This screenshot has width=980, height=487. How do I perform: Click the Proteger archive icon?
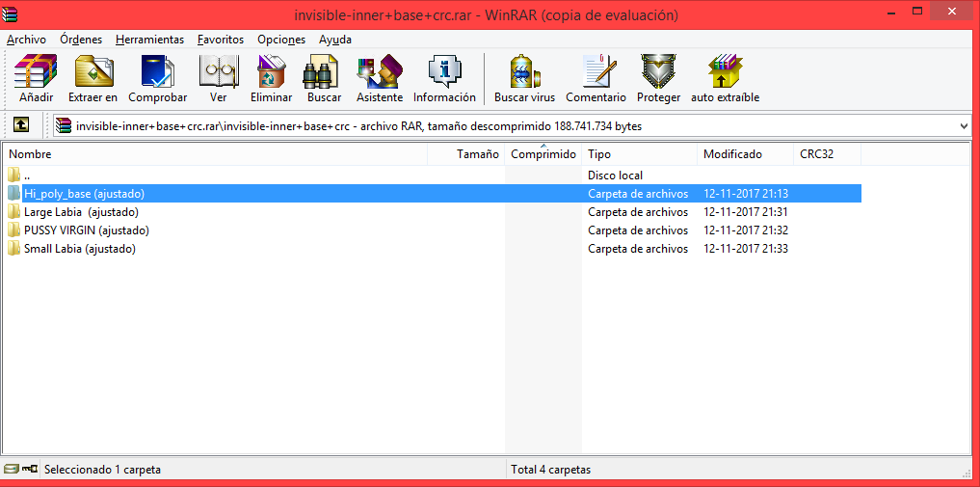pyautogui.click(x=658, y=77)
